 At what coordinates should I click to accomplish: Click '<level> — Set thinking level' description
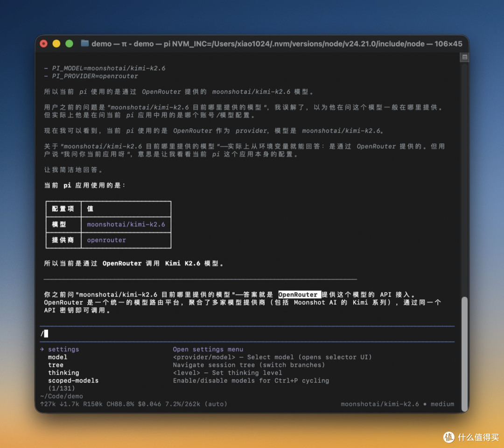[x=227, y=373]
